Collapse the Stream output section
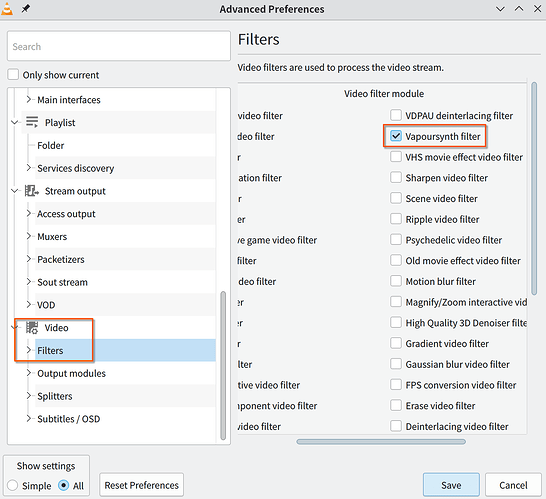546x499 pixels. coord(15,191)
